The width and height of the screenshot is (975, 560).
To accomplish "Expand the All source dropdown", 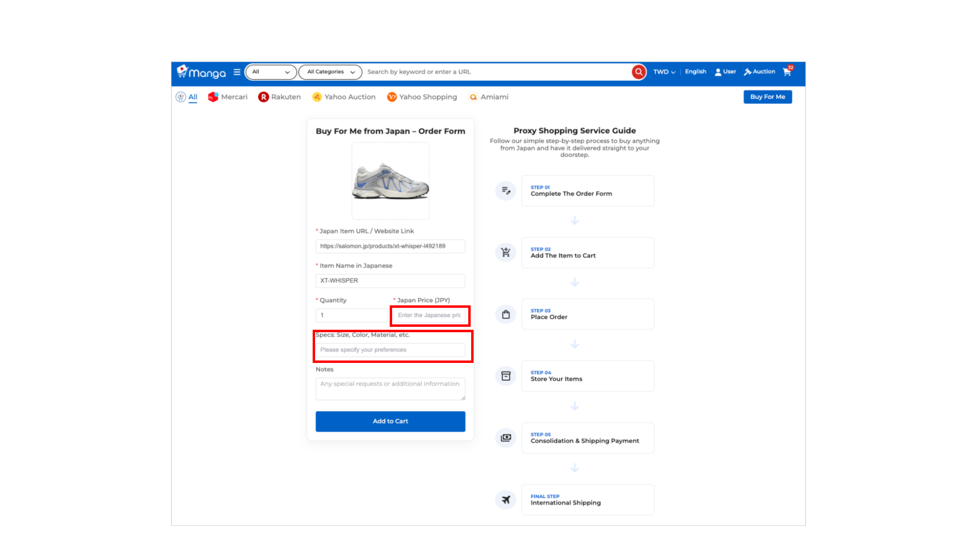I will pyautogui.click(x=271, y=72).
